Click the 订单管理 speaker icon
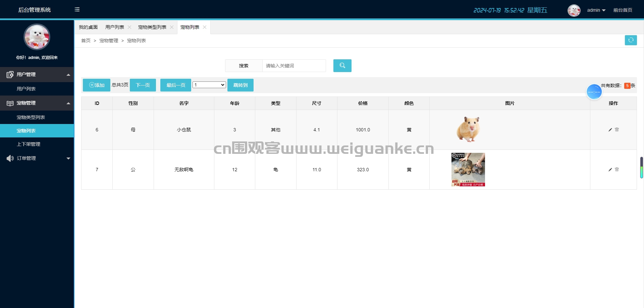The width and height of the screenshot is (644, 308). pos(10,158)
